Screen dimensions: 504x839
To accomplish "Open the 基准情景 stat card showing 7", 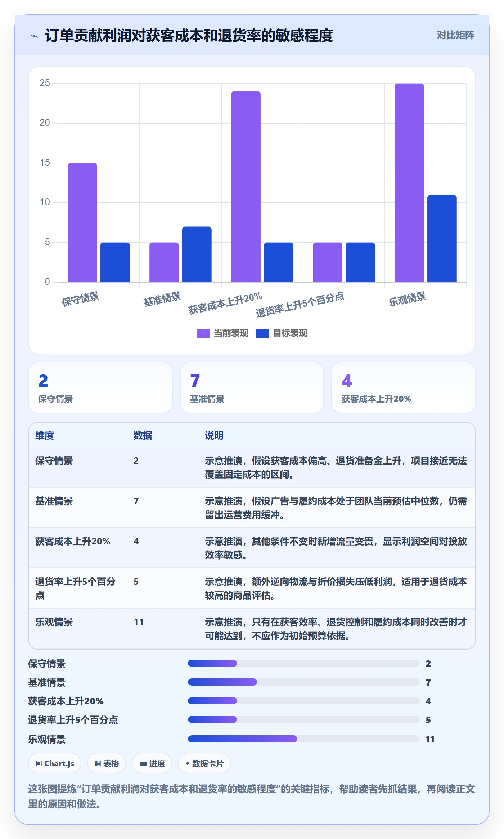I will 252,387.
